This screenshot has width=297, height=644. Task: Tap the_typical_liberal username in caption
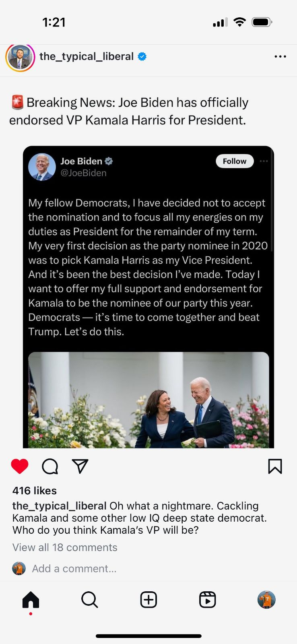point(59,506)
